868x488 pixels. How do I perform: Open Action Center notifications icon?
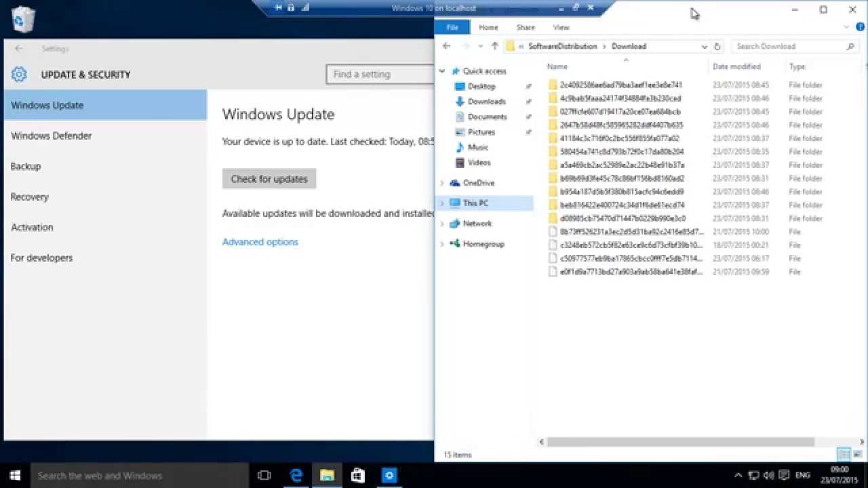(785, 475)
